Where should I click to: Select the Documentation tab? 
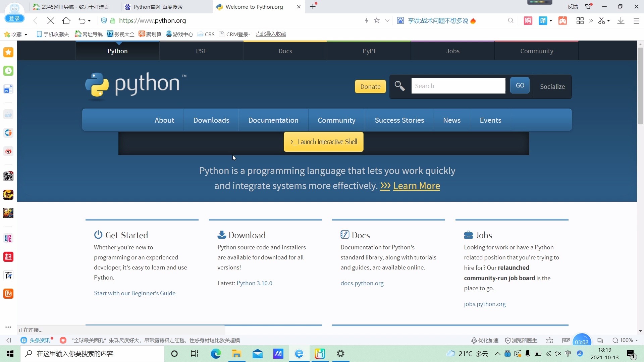click(273, 120)
